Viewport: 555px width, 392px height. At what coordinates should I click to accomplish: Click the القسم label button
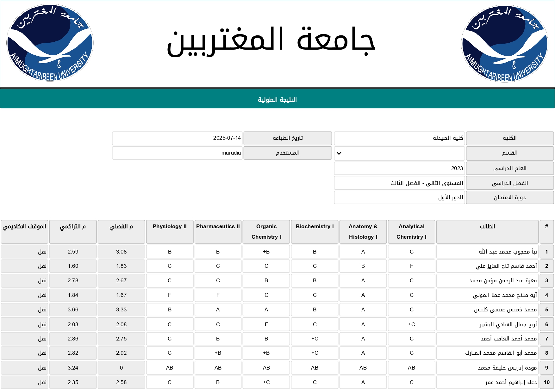point(510,153)
